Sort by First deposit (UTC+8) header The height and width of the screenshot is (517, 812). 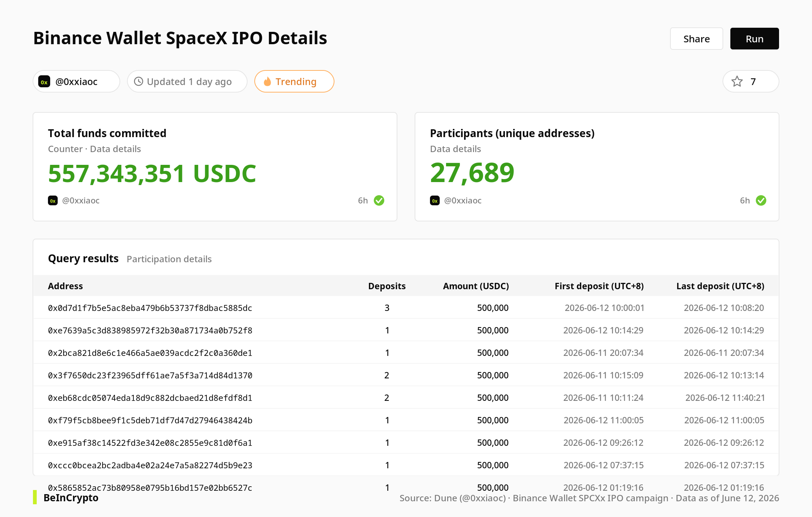[599, 286]
